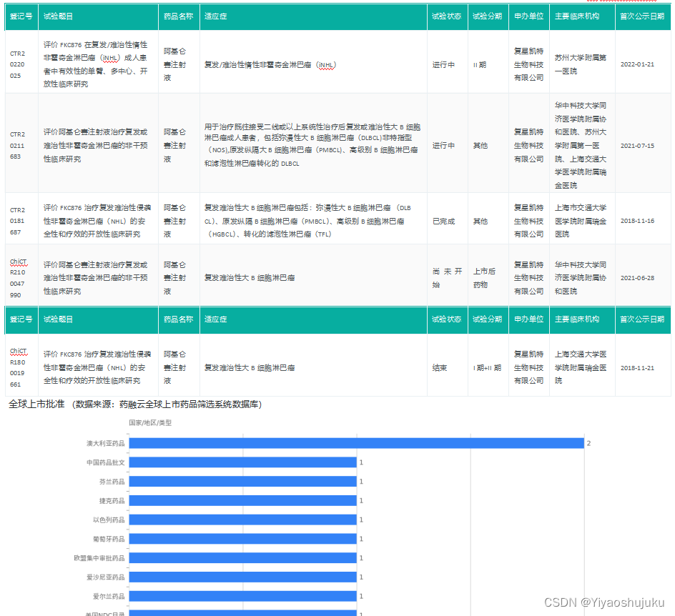Select the 2021-06-28 first publication date
This screenshot has height=616, width=675.
pos(637,278)
